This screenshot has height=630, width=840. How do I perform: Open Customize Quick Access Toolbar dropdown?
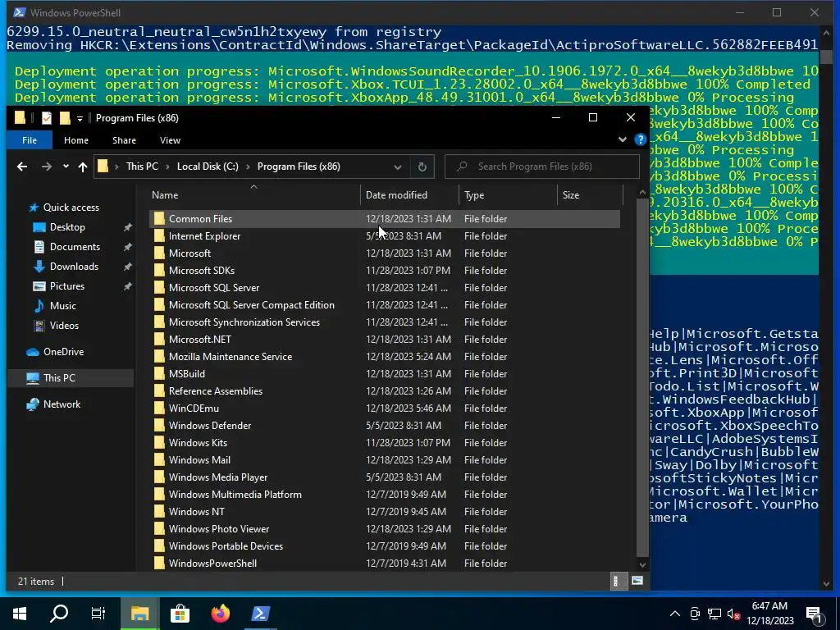[80, 118]
